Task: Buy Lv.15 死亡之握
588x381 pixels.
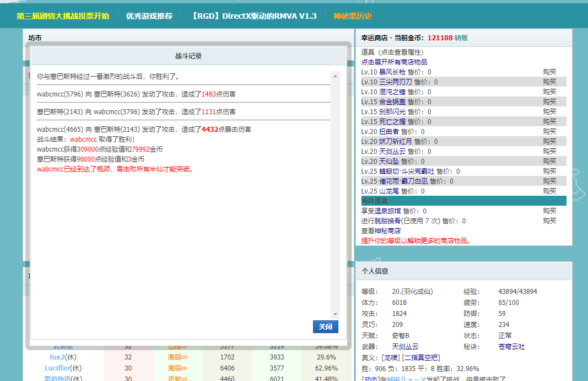Action: pos(549,122)
